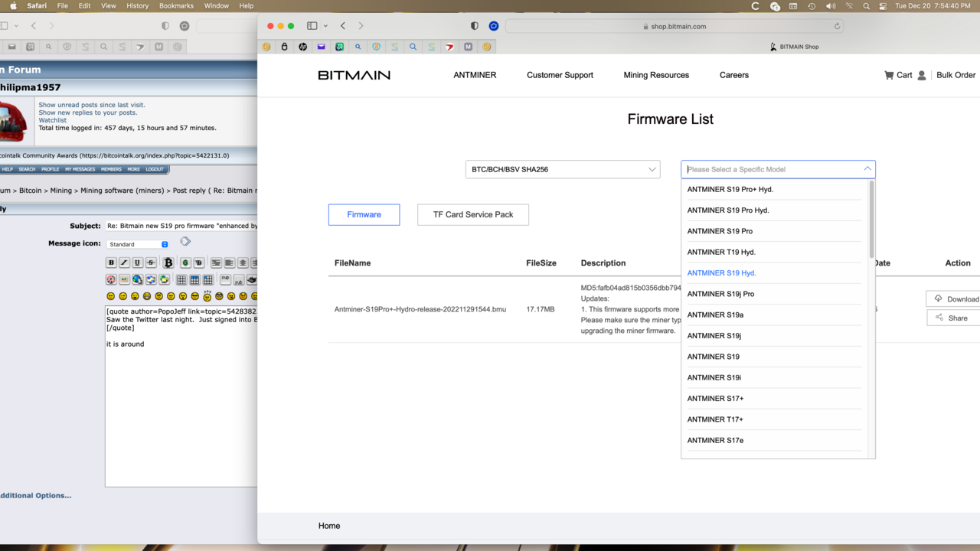Click download cloud icon in Action column
Viewport: 980px width, 551px height.
938,298
